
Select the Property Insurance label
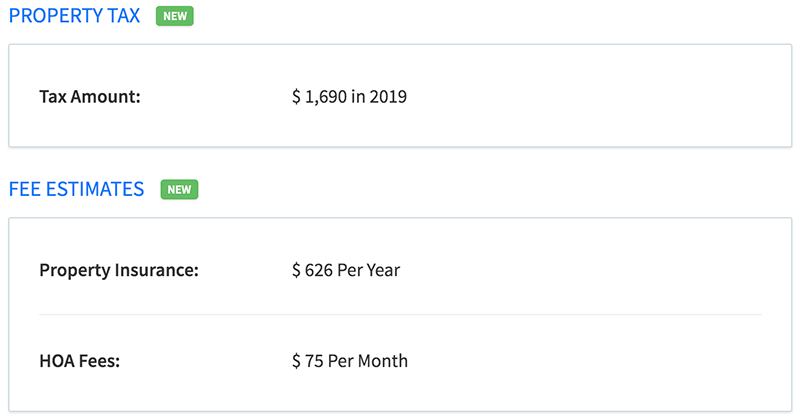point(119,270)
